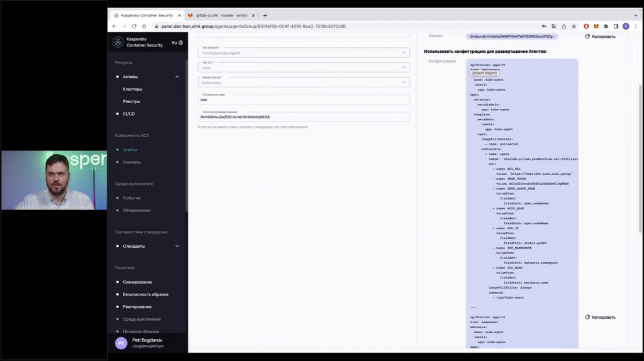
Task: Open the Оркестратор Kubernetes dropdown
Action: tap(304, 82)
